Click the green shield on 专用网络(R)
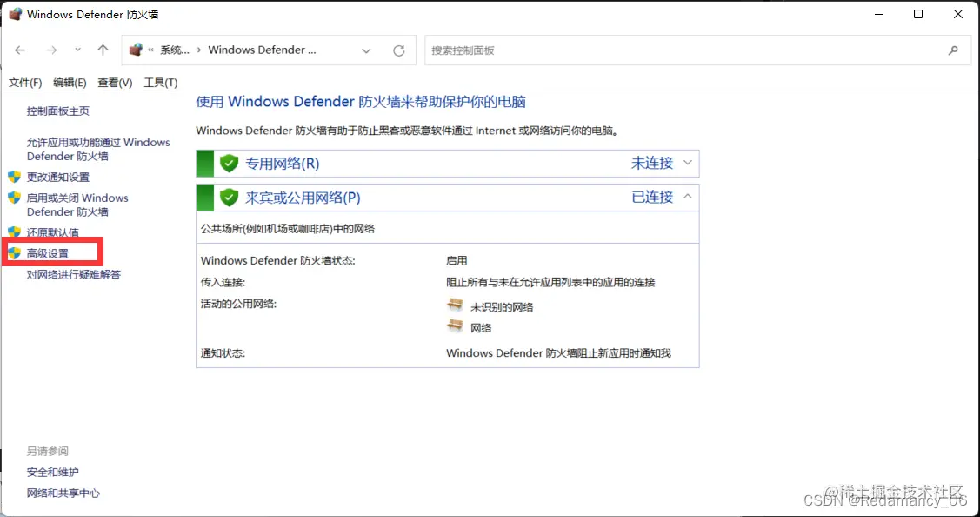This screenshot has width=980, height=517. pos(230,164)
